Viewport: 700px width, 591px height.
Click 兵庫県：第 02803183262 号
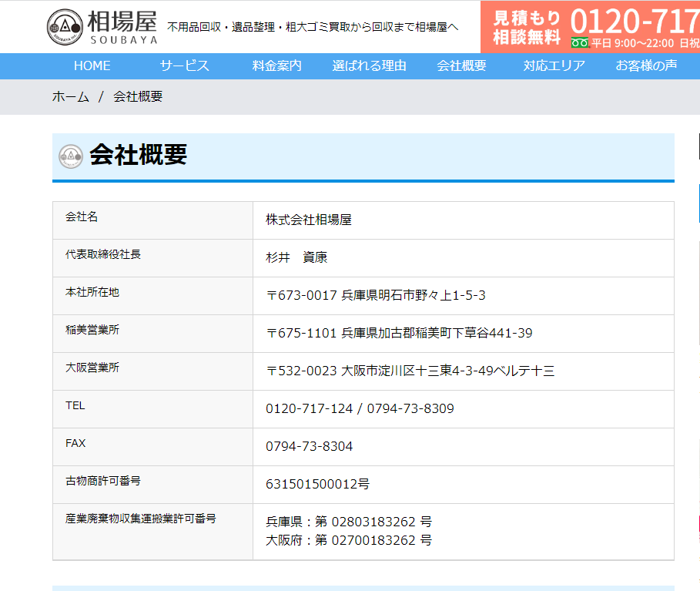(x=349, y=522)
